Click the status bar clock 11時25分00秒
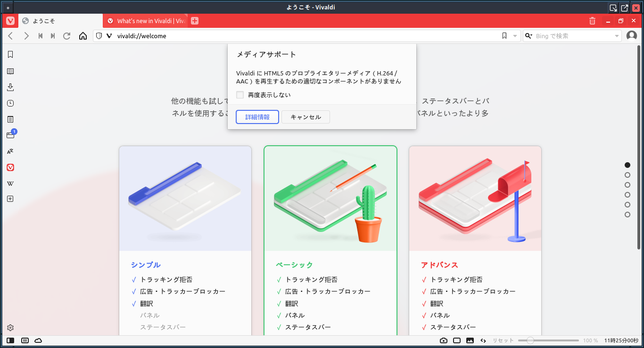The width and height of the screenshot is (644, 348). [x=621, y=340]
